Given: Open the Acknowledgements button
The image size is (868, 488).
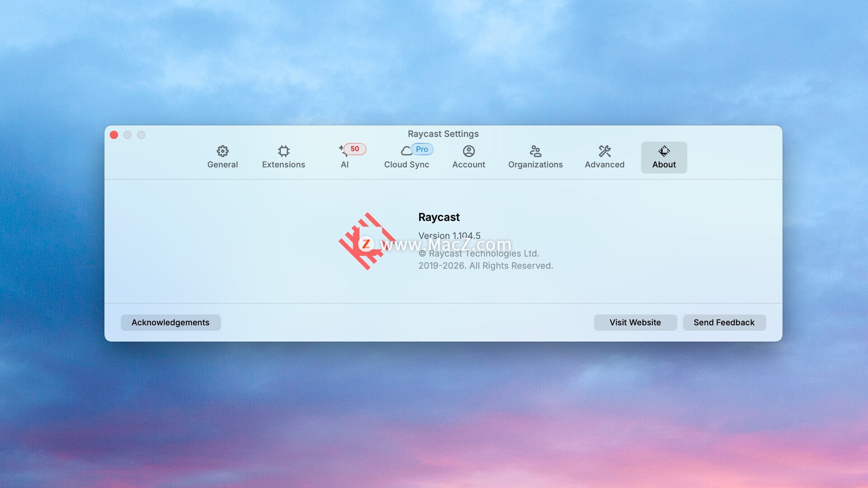Looking at the screenshot, I should coord(170,323).
